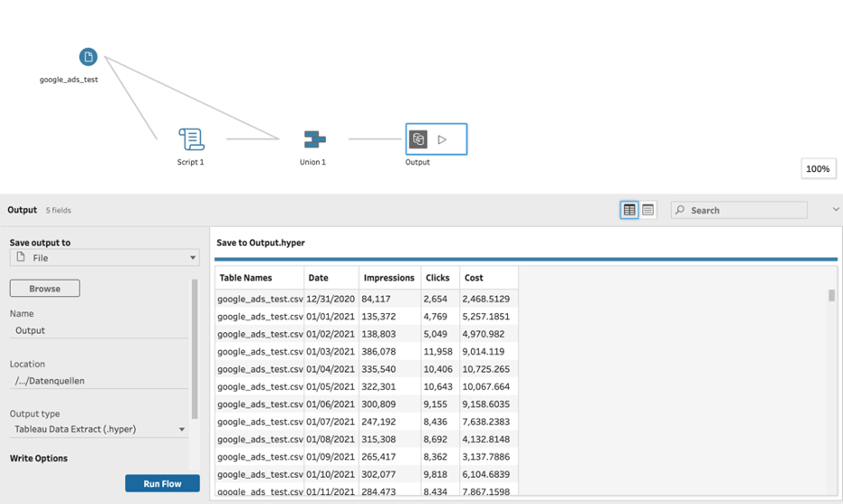The height and width of the screenshot is (504, 843).
Task: Switch to list view of fields
Action: tap(648, 210)
